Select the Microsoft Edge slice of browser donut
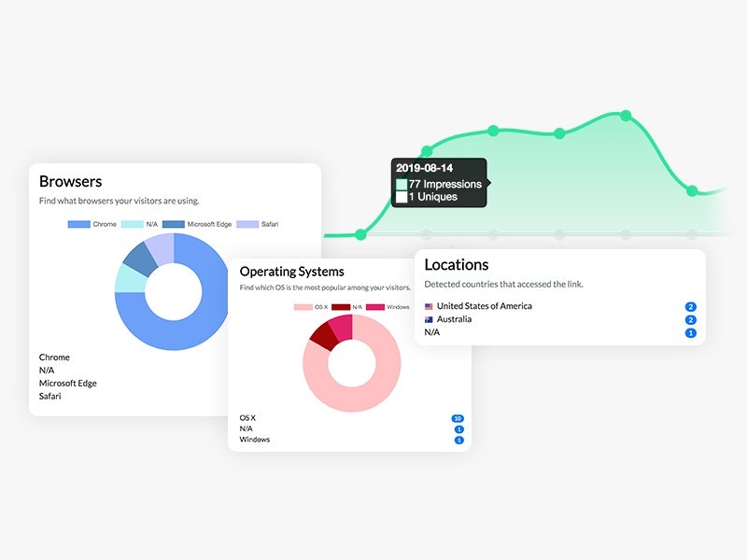The height and width of the screenshot is (560, 747). [142, 260]
